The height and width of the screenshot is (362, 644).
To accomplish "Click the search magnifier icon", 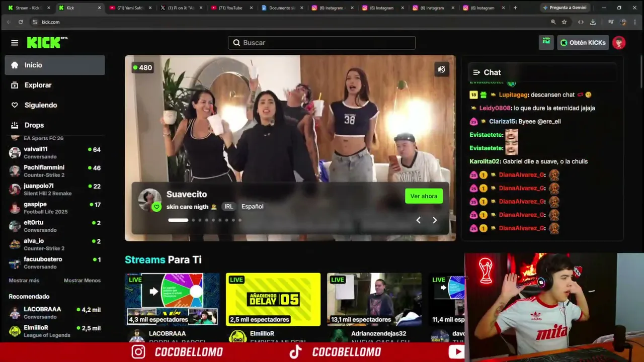I will tap(236, 43).
